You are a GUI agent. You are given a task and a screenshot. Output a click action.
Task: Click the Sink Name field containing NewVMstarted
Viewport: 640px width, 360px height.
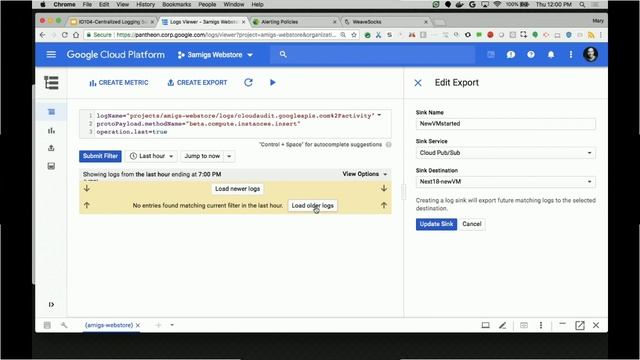coord(505,124)
